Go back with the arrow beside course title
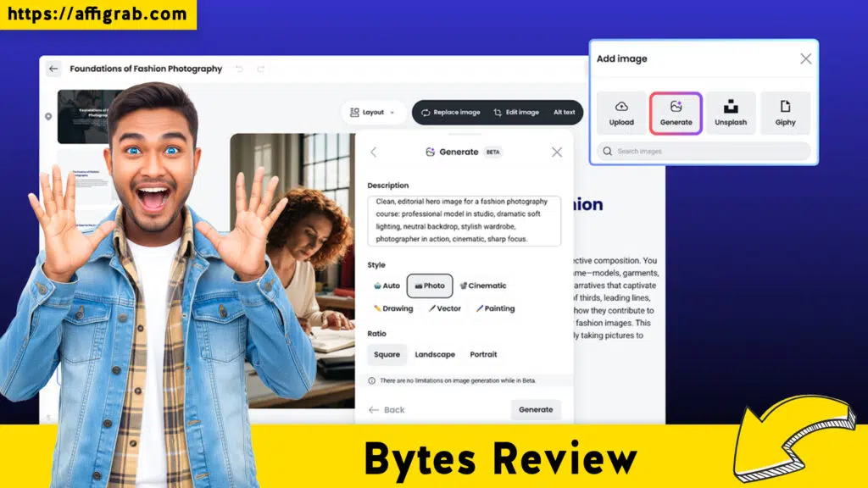This screenshot has height=488, width=868. (53, 69)
